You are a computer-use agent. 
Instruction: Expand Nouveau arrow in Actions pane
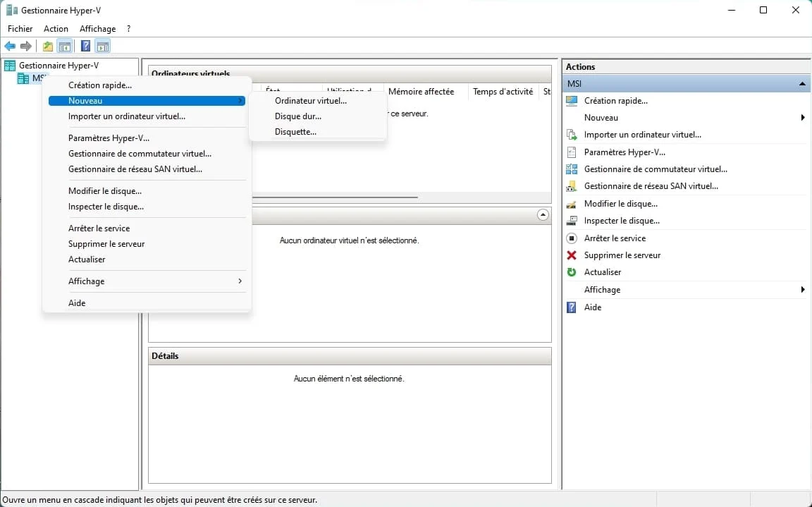803,118
